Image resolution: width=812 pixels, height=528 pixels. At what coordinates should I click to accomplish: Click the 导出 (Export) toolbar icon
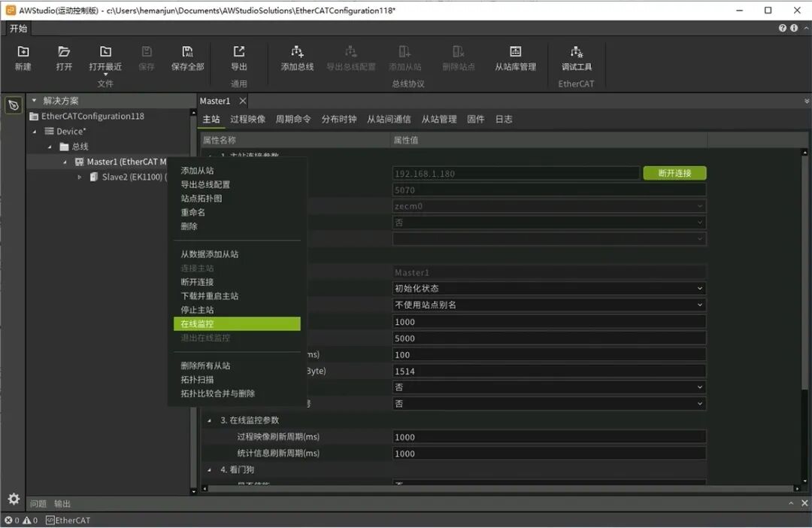tap(239, 52)
